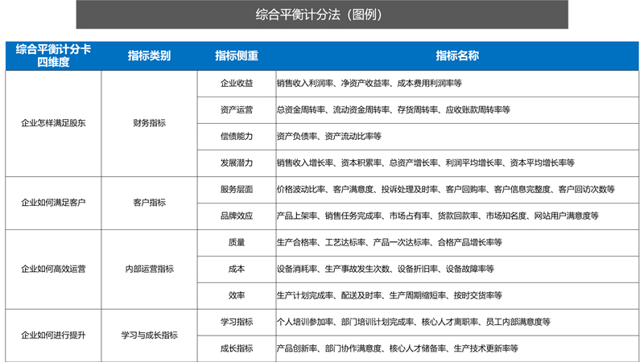Click the 内部运营指标 category cell
Image resolution: width=644 pixels, height=362 pixels.
(x=149, y=269)
